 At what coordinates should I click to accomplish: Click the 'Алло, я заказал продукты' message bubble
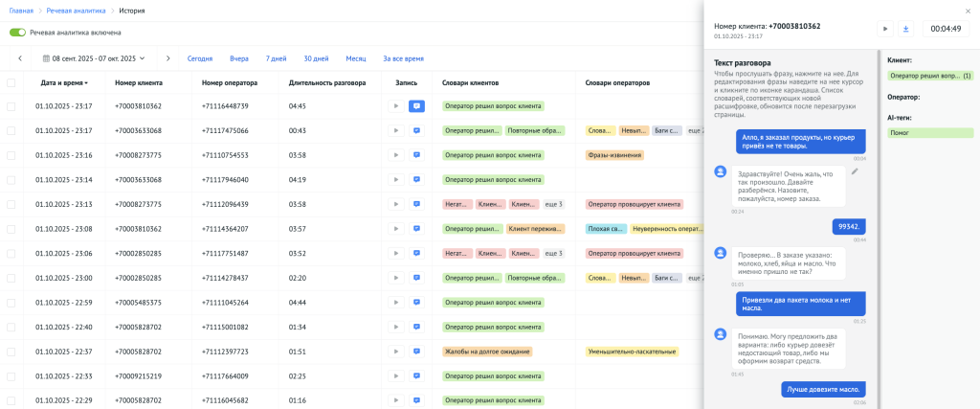[800, 142]
